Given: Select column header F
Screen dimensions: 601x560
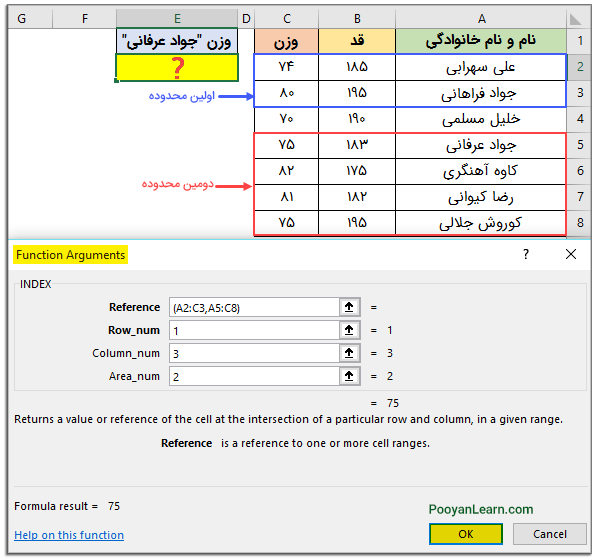Looking at the screenshot, I should [x=85, y=18].
